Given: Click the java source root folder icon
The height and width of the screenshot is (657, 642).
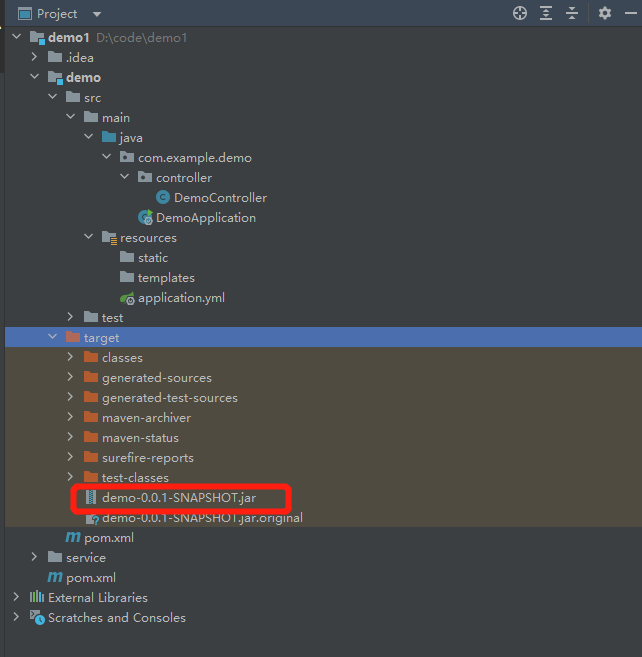Looking at the screenshot, I should click(x=109, y=137).
